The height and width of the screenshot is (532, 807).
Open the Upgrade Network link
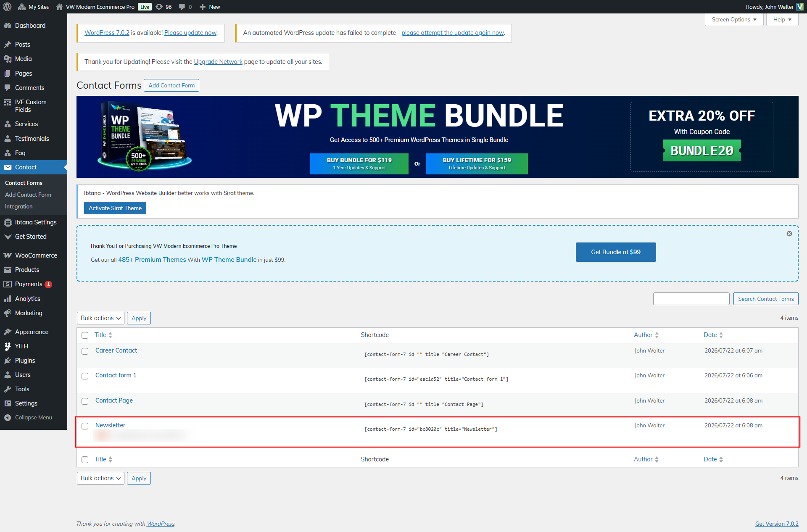click(x=218, y=62)
